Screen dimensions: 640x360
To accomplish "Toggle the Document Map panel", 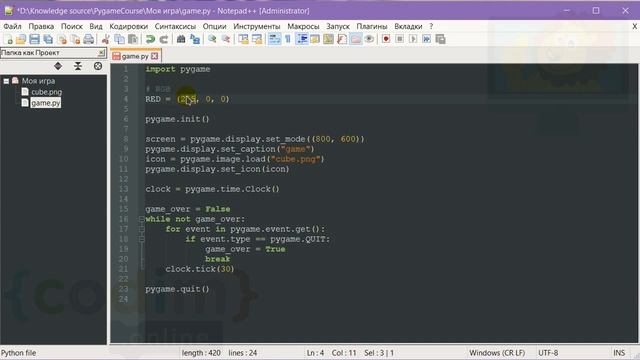I will (x=328, y=39).
